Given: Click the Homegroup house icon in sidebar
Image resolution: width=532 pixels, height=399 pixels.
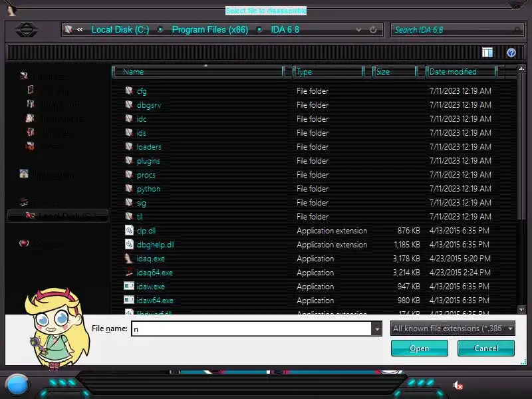Looking at the screenshot, I should (24, 174).
